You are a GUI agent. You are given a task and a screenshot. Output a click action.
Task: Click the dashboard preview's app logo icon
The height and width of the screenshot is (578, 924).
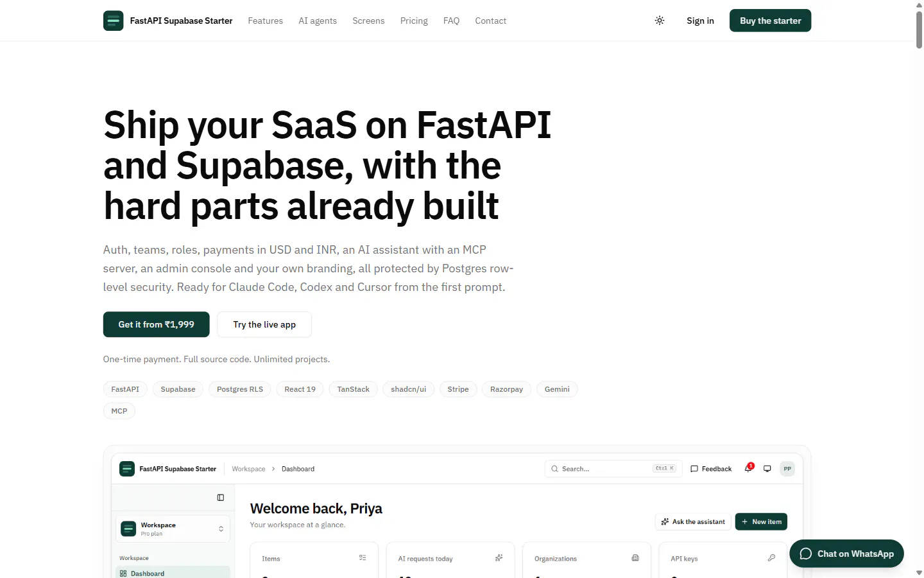click(127, 469)
